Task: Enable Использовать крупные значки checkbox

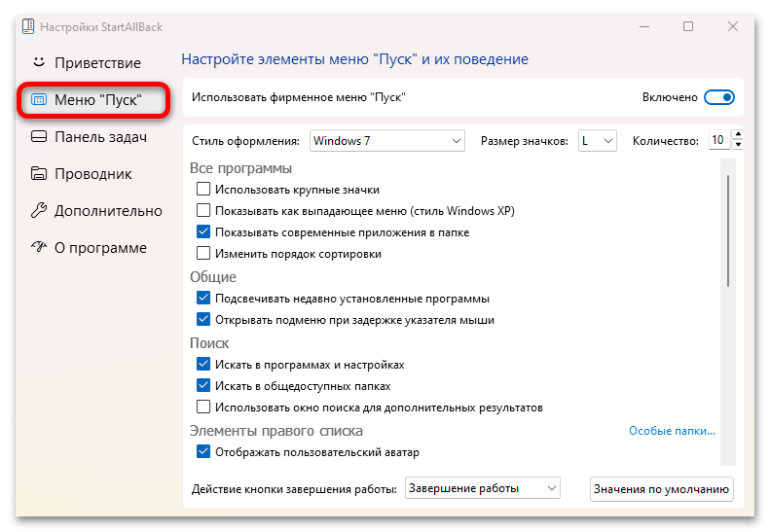Action: coord(203,189)
